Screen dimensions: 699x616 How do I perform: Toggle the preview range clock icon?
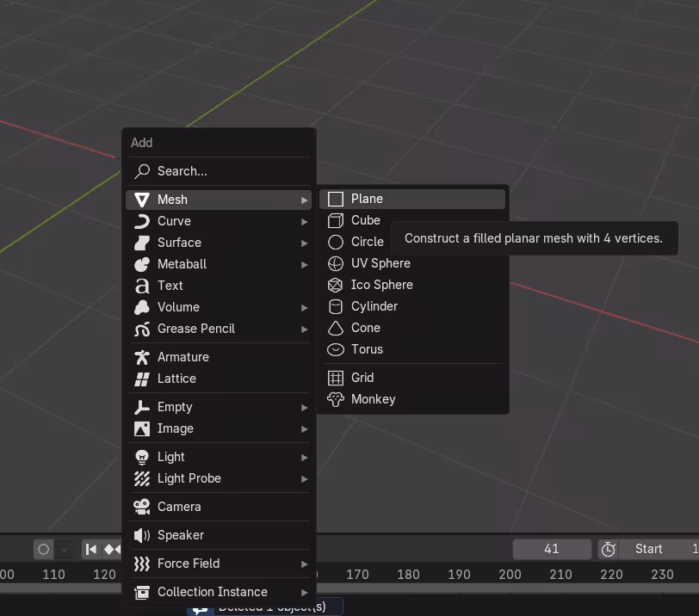[608, 549]
